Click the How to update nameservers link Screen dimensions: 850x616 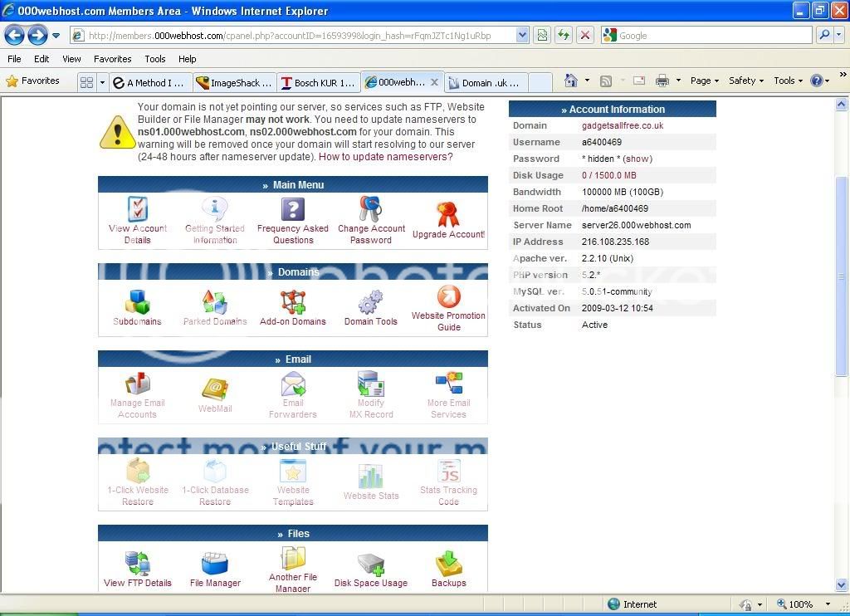click(x=385, y=157)
